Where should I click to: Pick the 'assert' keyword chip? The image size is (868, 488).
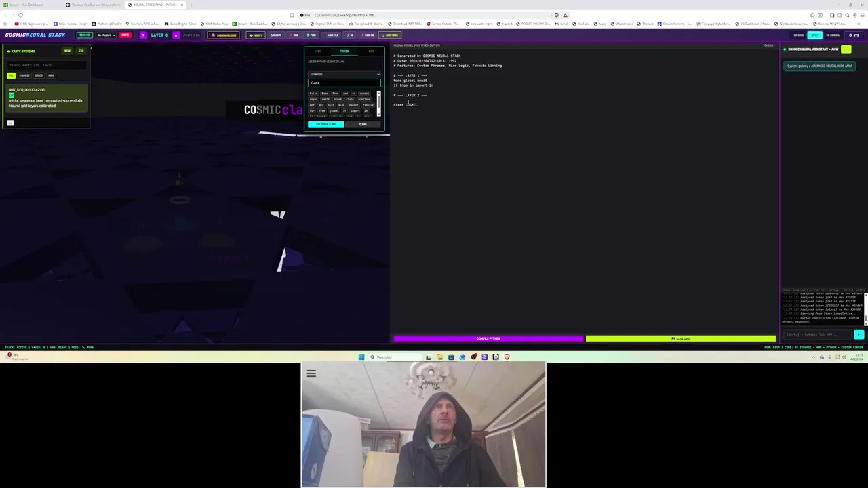pyautogui.click(x=364, y=94)
